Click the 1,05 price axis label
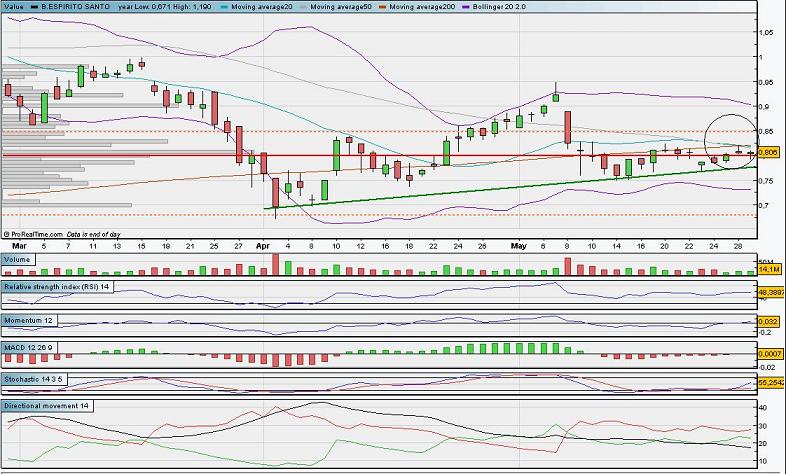The width and height of the screenshot is (786, 474). tap(765, 32)
